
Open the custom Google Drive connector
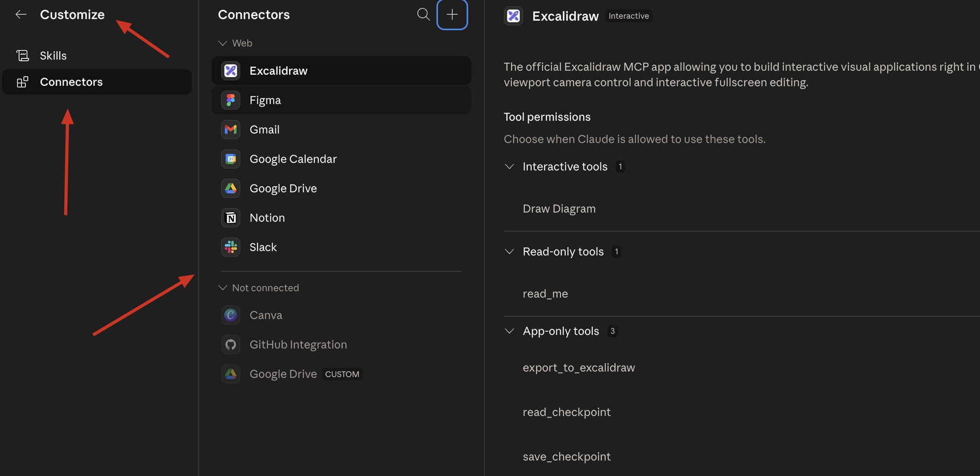(x=341, y=374)
